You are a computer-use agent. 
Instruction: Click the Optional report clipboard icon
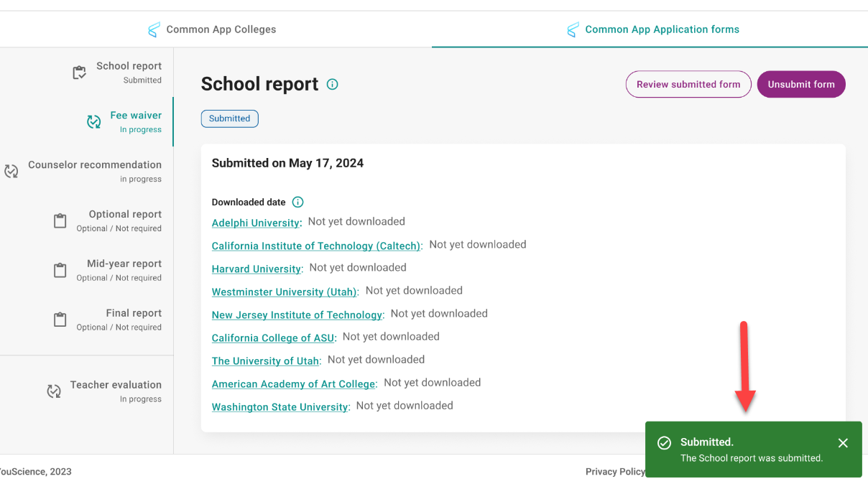pyautogui.click(x=60, y=220)
